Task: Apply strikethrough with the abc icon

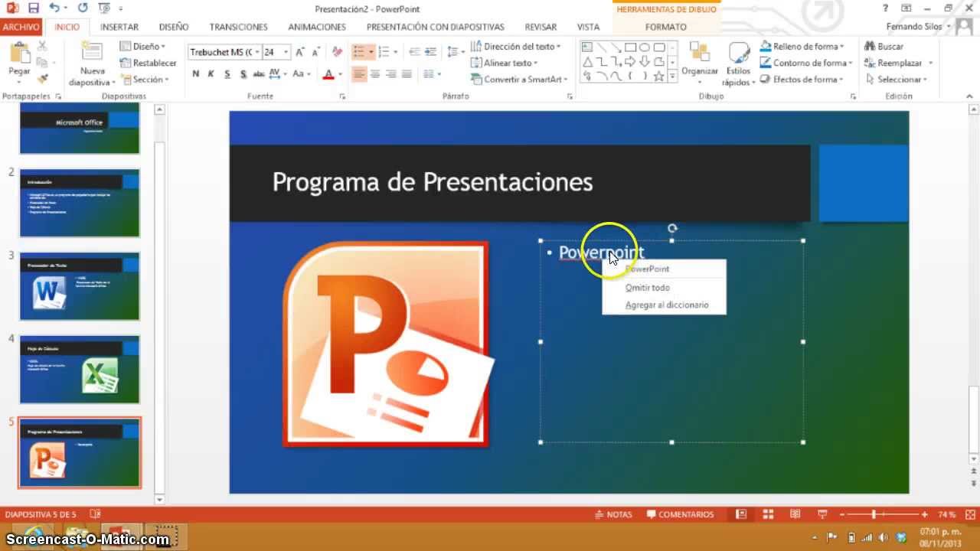Action: (259, 74)
